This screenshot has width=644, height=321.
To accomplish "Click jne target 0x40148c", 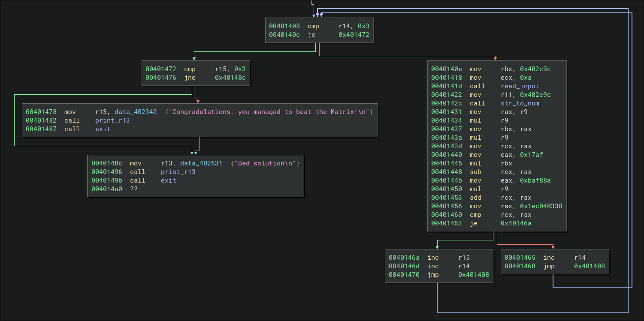I will (230, 78).
